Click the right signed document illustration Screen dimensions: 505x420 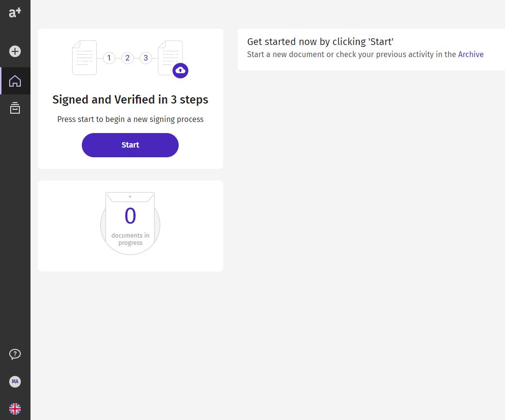170,58
